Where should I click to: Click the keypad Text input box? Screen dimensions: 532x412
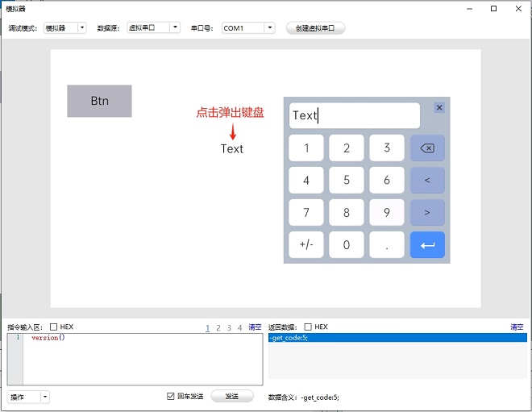[x=355, y=116]
